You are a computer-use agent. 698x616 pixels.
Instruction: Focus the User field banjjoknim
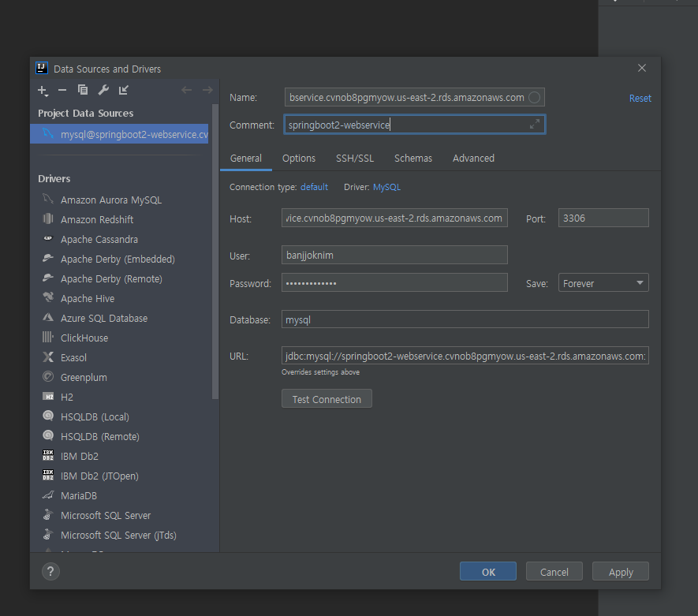(394, 255)
